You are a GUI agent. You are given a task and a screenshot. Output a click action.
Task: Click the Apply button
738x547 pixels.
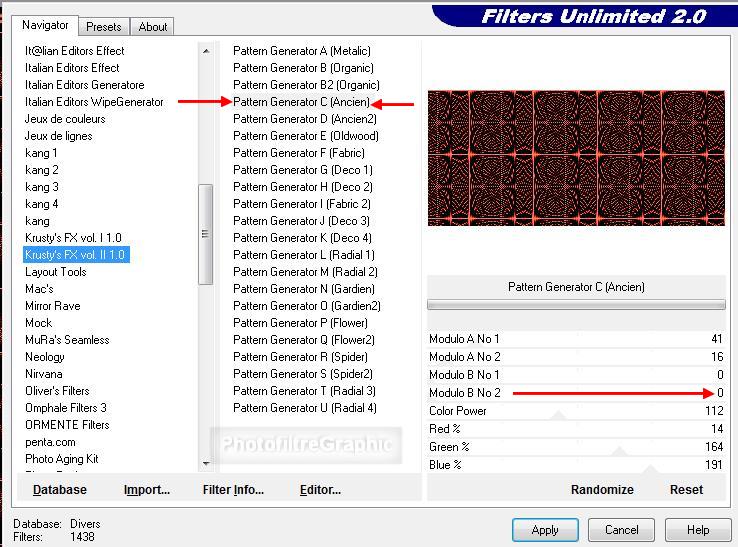point(545,530)
